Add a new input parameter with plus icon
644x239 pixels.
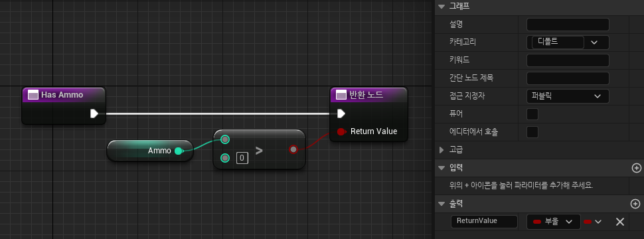coord(636,167)
